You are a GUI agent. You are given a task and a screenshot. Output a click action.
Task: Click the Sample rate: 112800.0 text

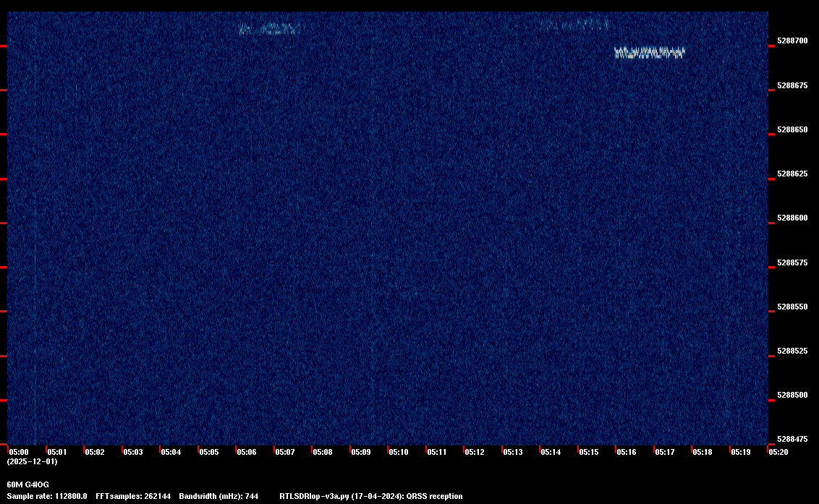(x=47, y=496)
